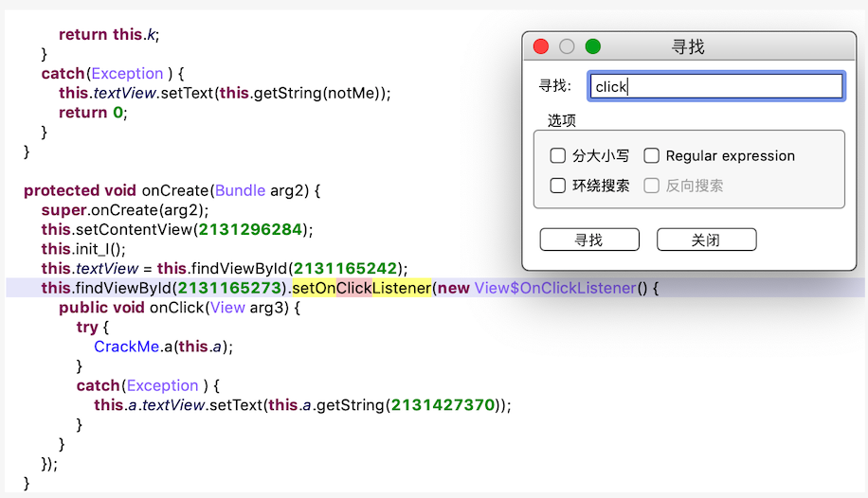Viewport: 868px width, 498px height.
Task: Click the 寻找 find button
Action: point(589,240)
